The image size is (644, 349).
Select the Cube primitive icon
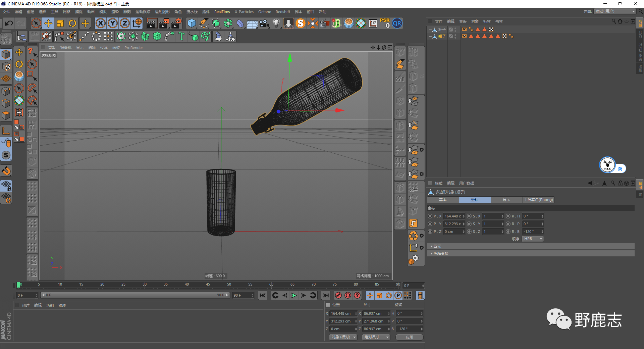(192, 23)
